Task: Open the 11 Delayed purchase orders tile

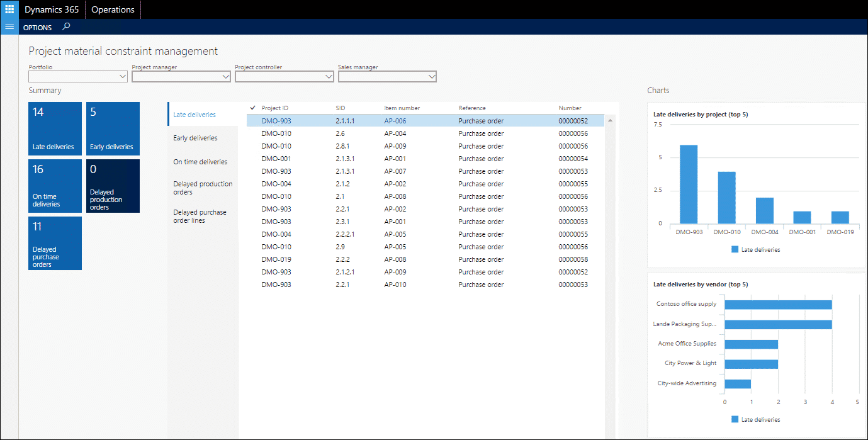Action: (55, 243)
